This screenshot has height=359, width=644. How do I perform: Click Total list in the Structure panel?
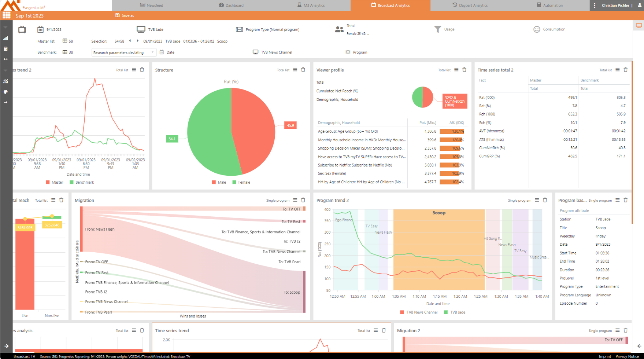[283, 70]
